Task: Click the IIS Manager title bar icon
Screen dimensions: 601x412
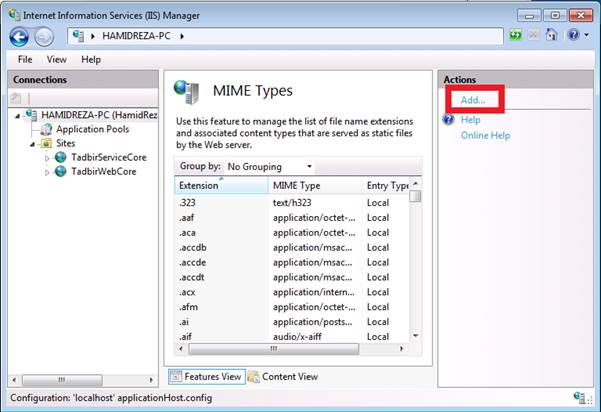Action: [x=14, y=15]
